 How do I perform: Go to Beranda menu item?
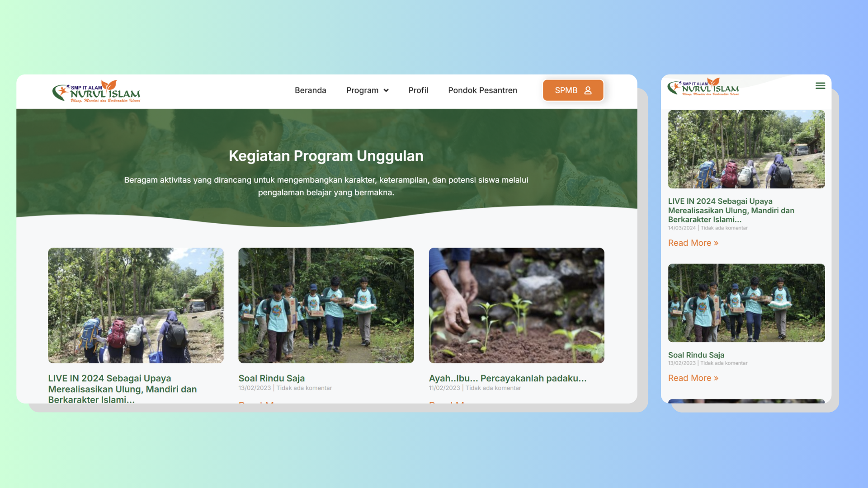(310, 90)
